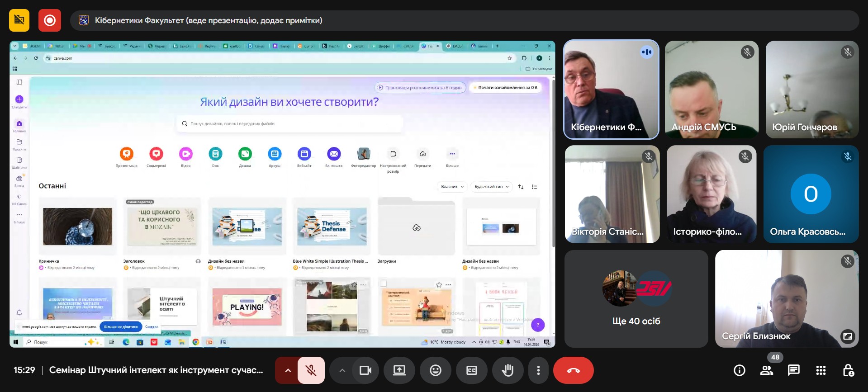Show the people list with 48 participants
Screen dimensions: 868x392
[x=766, y=371]
